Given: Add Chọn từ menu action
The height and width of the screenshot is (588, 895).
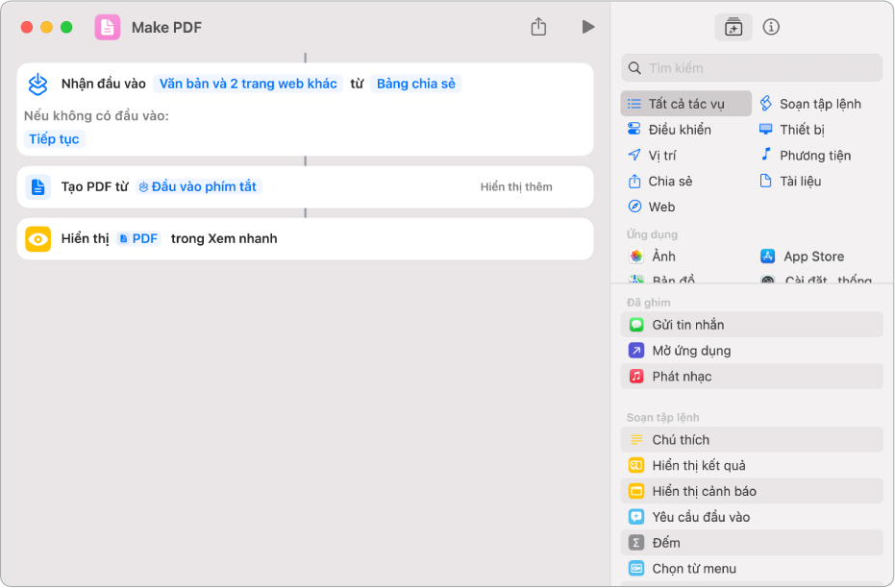Looking at the screenshot, I should click(x=752, y=569).
